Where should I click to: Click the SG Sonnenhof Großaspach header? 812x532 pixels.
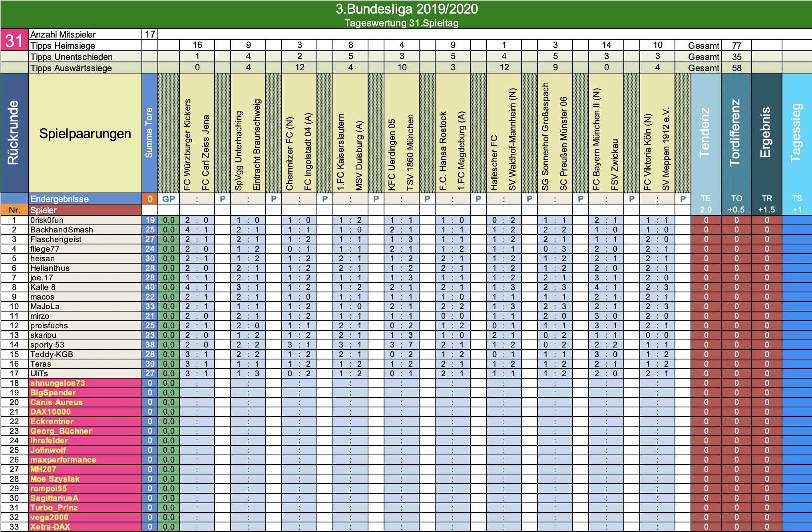click(545, 137)
